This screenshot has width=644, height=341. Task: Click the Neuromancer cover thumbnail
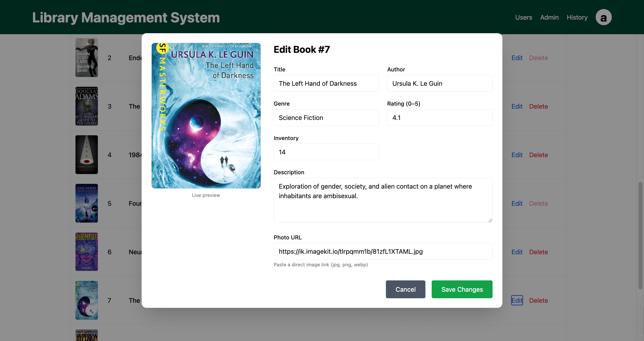click(x=87, y=252)
